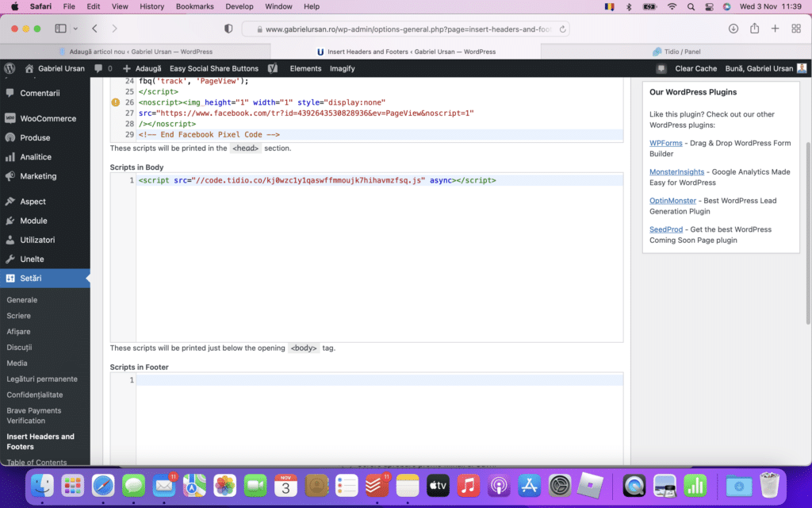Open Spotlight search in menu bar
This screenshot has width=812, height=508.
tap(691, 6)
